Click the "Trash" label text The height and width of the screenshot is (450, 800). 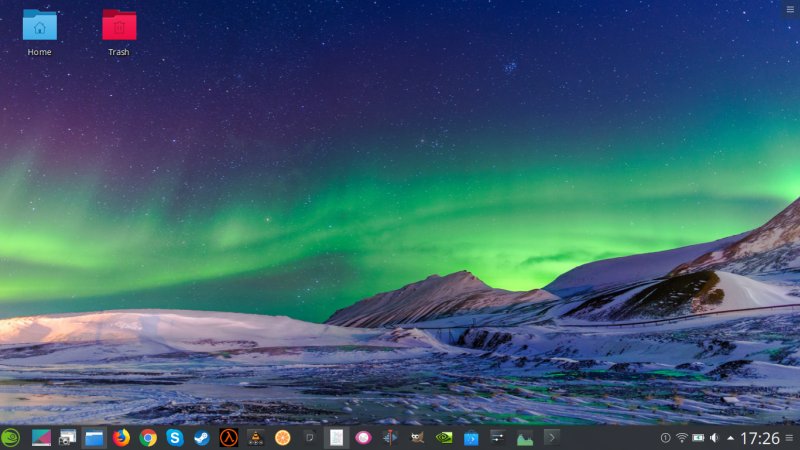pyautogui.click(x=119, y=52)
